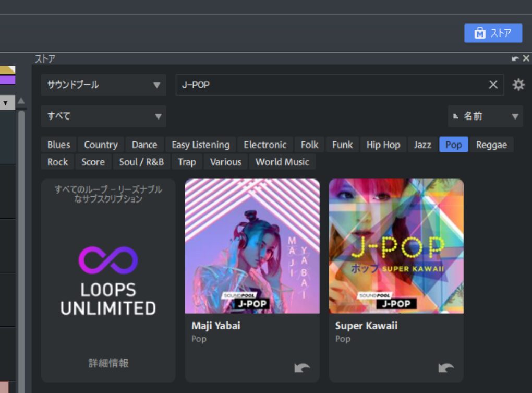Open 詳細情報 for Loops Unlimited
532x393 pixels.
tap(108, 363)
